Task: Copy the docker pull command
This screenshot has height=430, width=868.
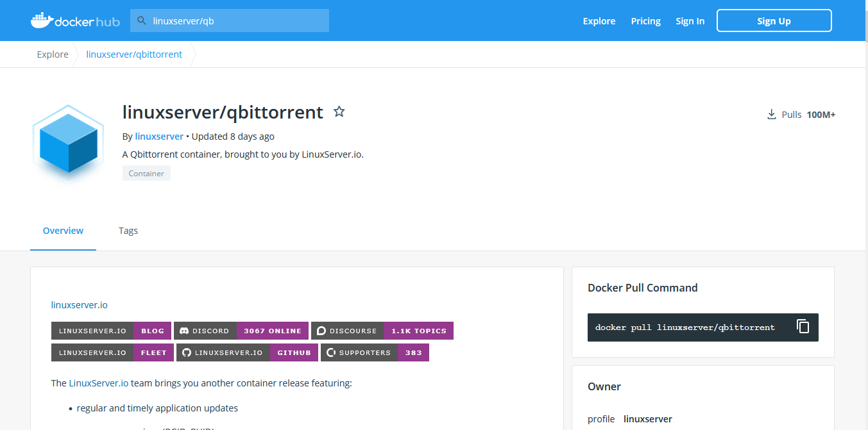Action: coord(803,327)
